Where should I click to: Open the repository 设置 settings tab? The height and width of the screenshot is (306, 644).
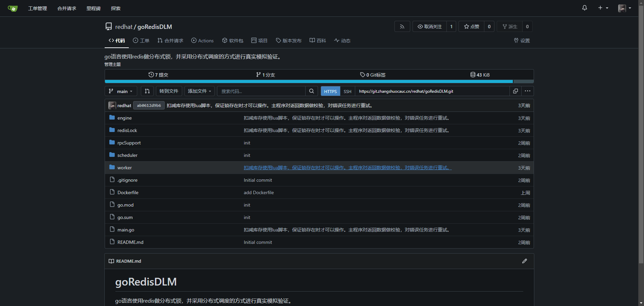(522, 41)
